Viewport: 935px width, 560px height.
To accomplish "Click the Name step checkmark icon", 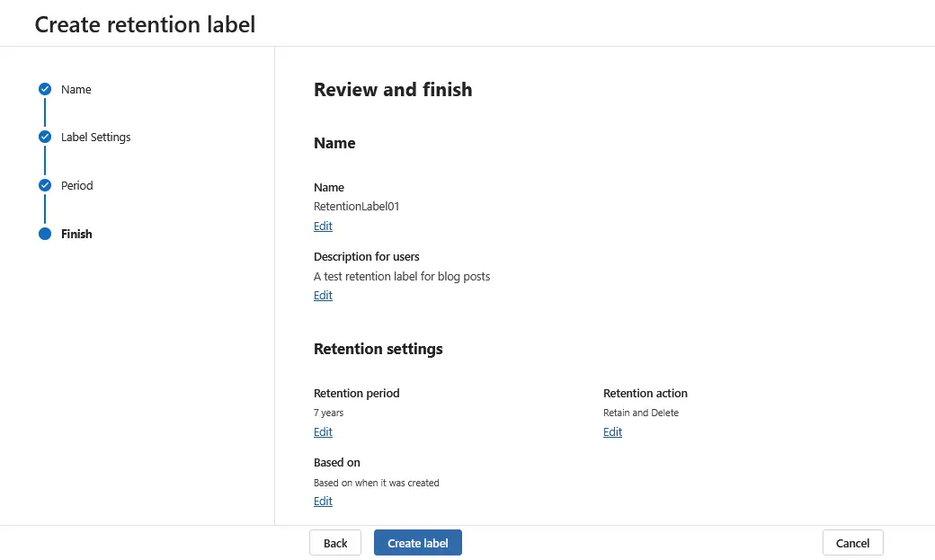I will tap(45, 89).
